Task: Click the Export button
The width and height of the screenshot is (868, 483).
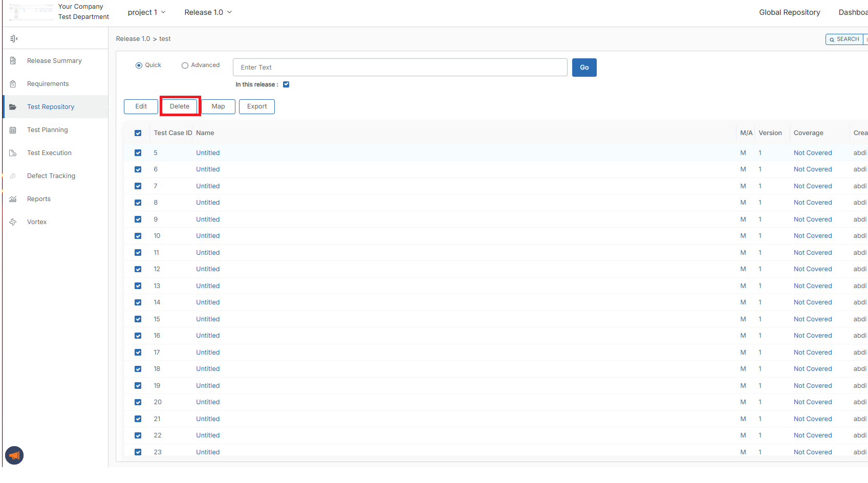Action: point(257,106)
